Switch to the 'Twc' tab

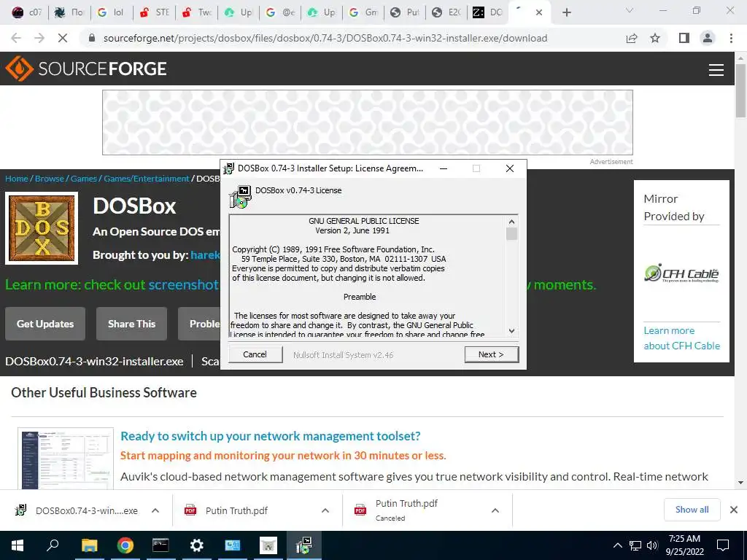point(196,12)
